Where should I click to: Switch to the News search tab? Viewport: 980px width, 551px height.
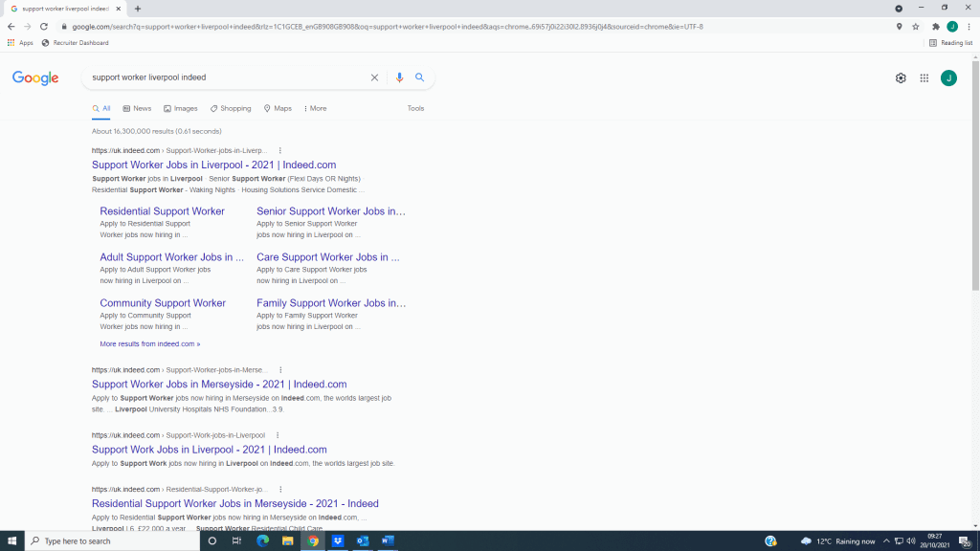pos(137,108)
